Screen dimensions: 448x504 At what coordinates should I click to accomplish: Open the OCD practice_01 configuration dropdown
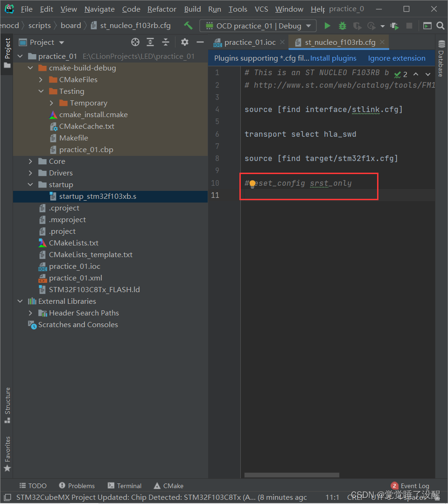[258, 26]
